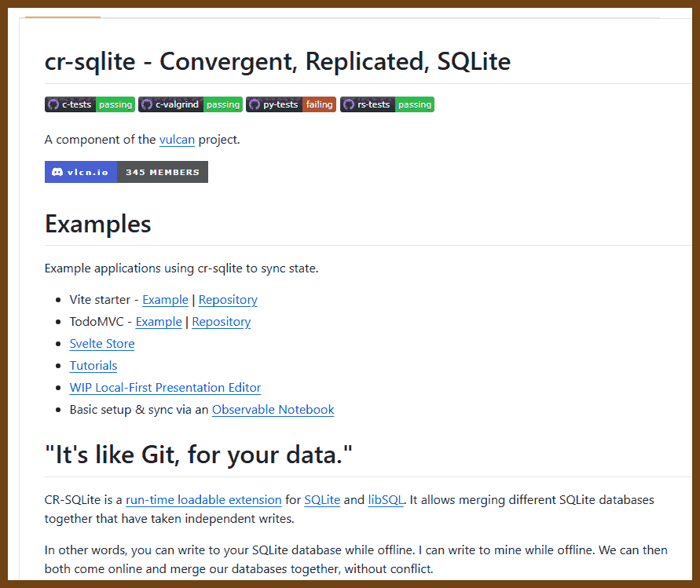Click the py-tests failing badge
The width and height of the screenshot is (700, 588).
click(291, 104)
